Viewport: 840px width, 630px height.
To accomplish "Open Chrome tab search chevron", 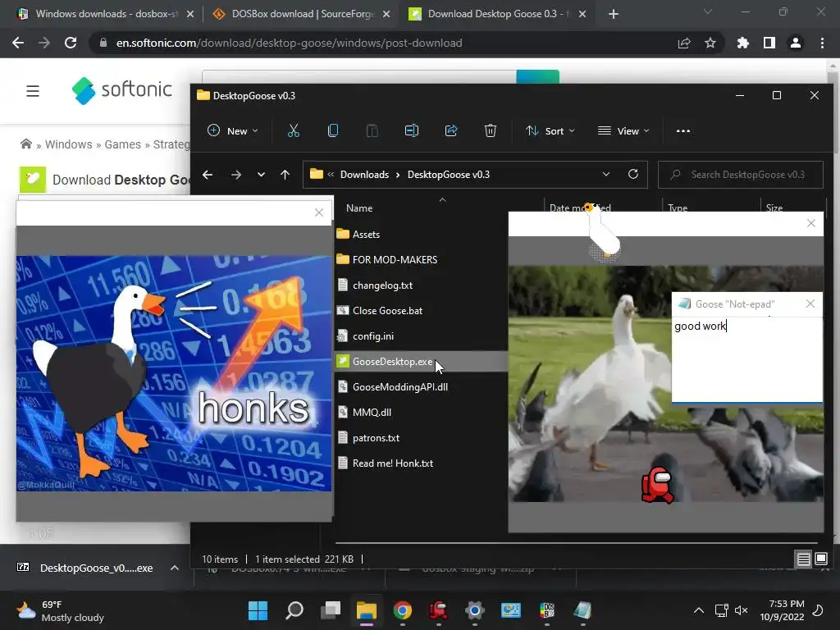I will pyautogui.click(x=707, y=11).
